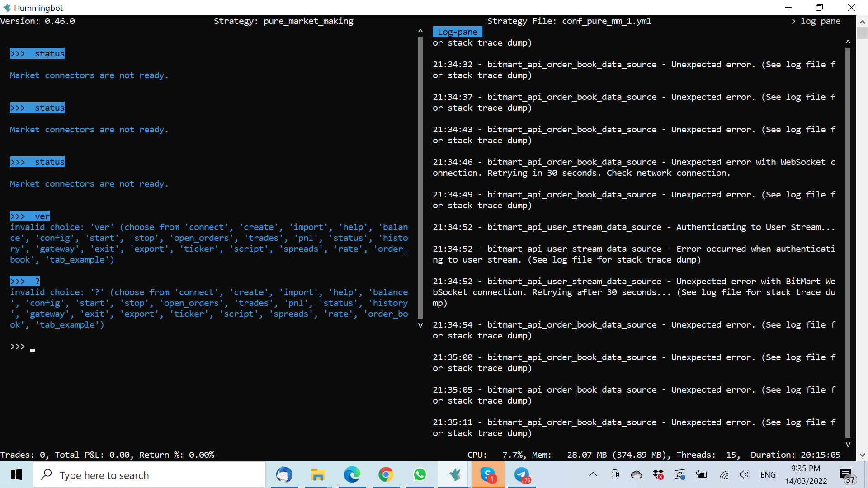Click the highlighted '>>> ver' command
The width and height of the screenshot is (868, 488).
click(30, 216)
